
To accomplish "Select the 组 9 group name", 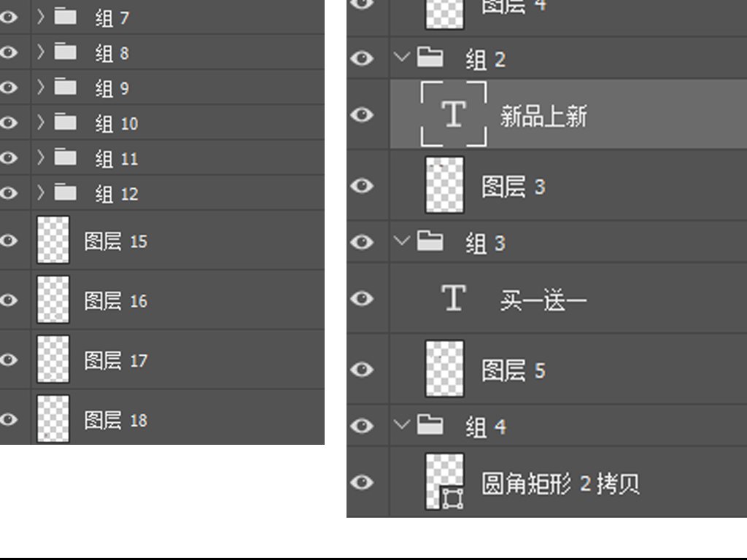I will (112, 88).
